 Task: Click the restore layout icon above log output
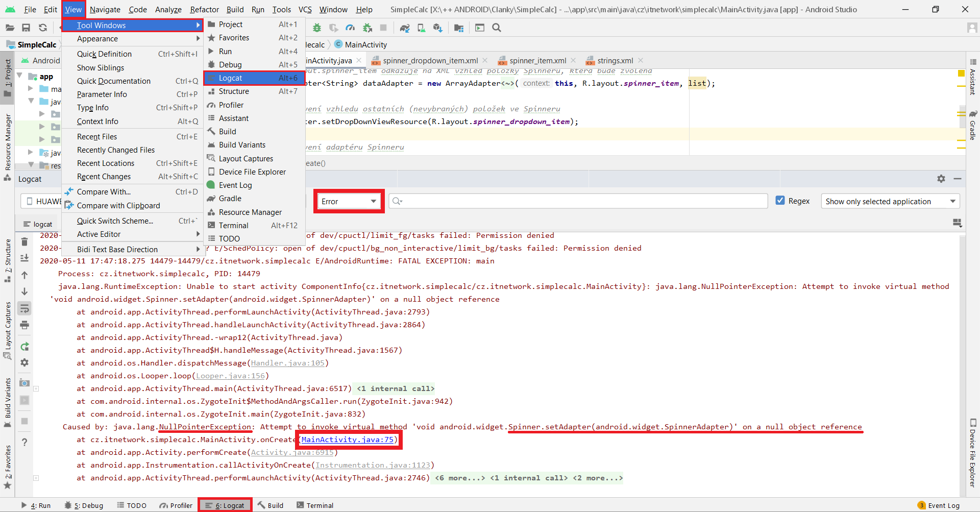click(958, 223)
